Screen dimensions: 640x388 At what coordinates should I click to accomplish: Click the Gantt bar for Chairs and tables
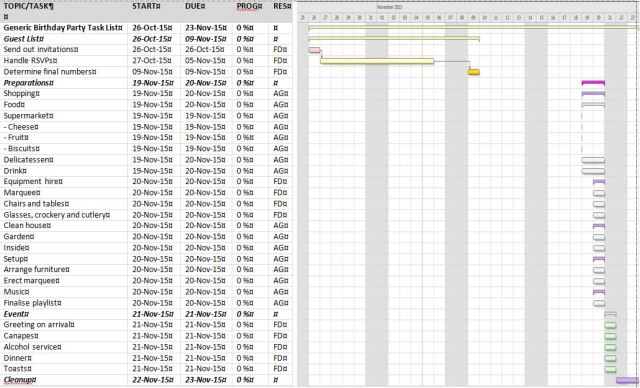(x=599, y=204)
